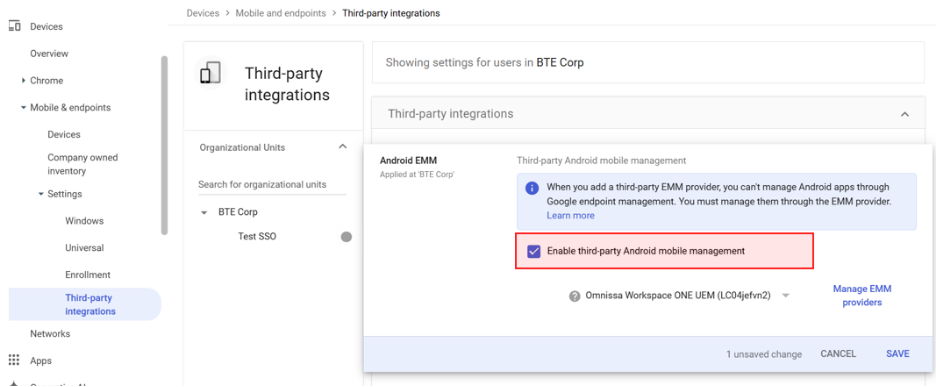The width and height of the screenshot is (936, 387).
Task: Open Overview in the sidebar
Action: pos(49,54)
